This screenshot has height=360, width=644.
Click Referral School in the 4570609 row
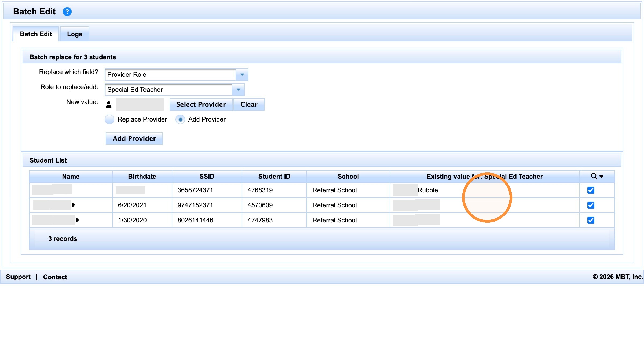coord(335,205)
